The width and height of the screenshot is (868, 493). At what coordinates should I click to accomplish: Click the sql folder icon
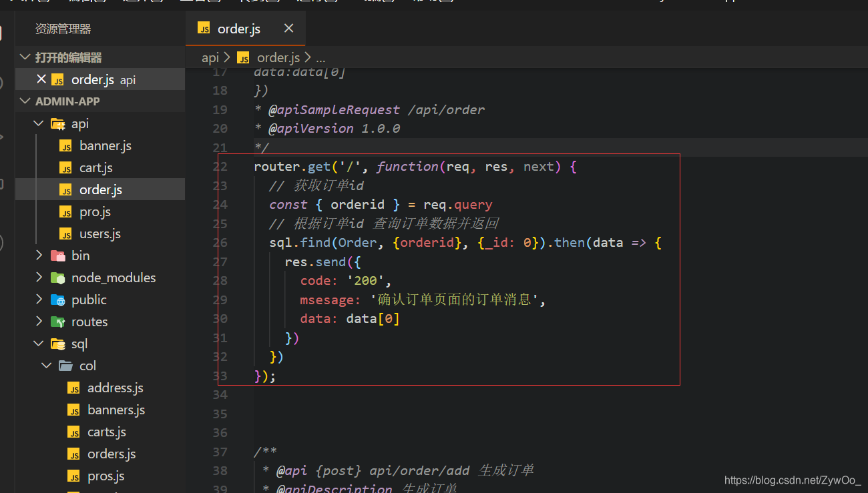pyautogui.click(x=58, y=344)
